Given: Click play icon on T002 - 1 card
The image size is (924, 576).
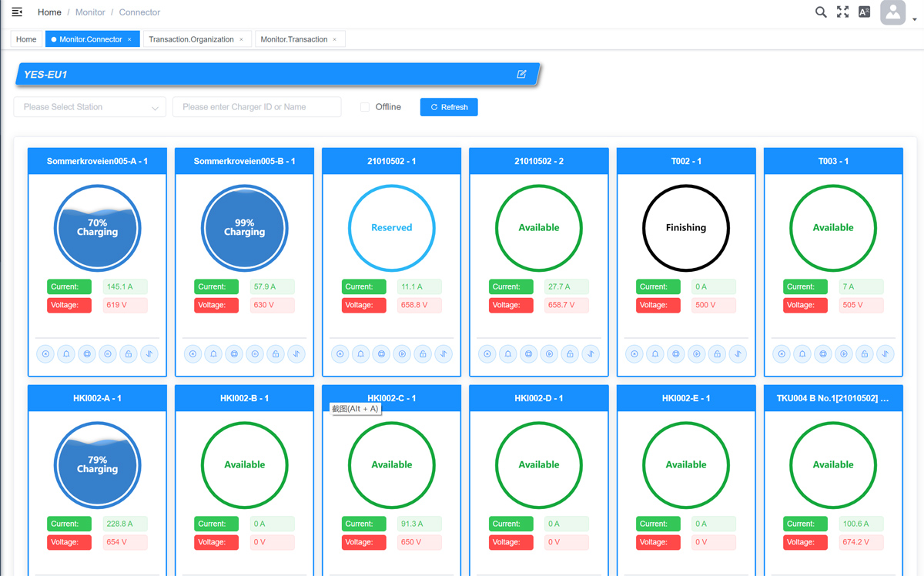Looking at the screenshot, I should point(697,354).
